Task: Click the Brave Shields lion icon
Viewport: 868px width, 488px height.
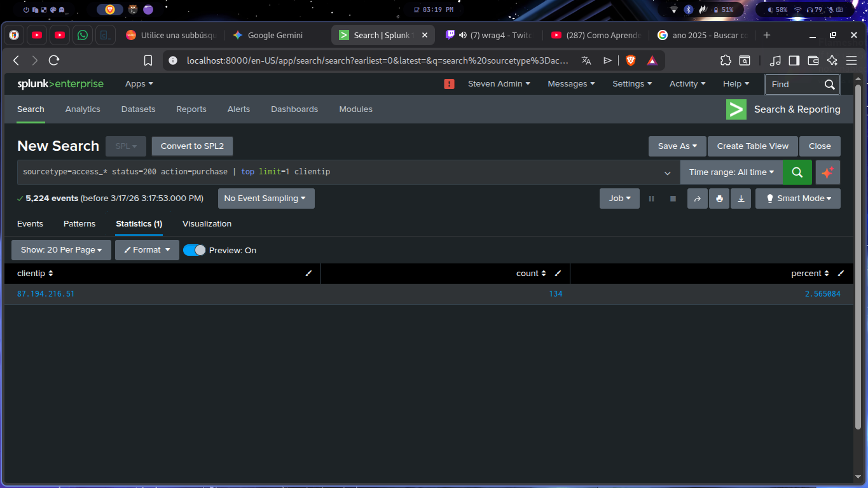Action: click(630, 60)
